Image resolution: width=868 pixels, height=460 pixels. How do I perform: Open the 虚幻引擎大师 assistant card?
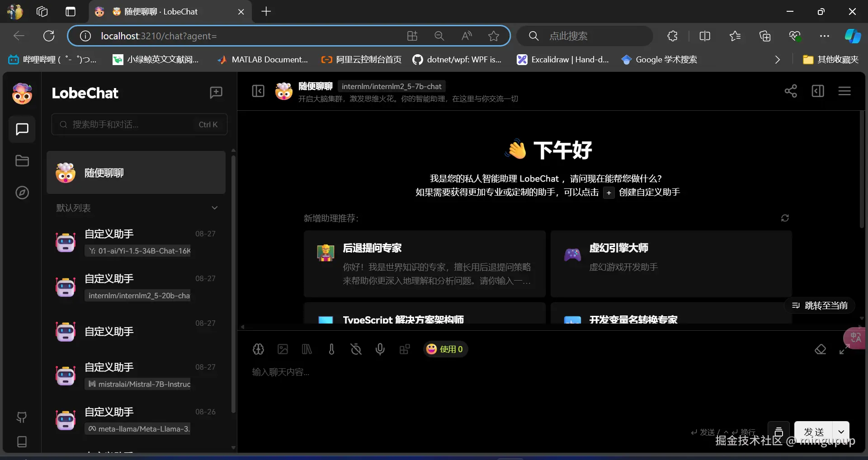point(671,264)
